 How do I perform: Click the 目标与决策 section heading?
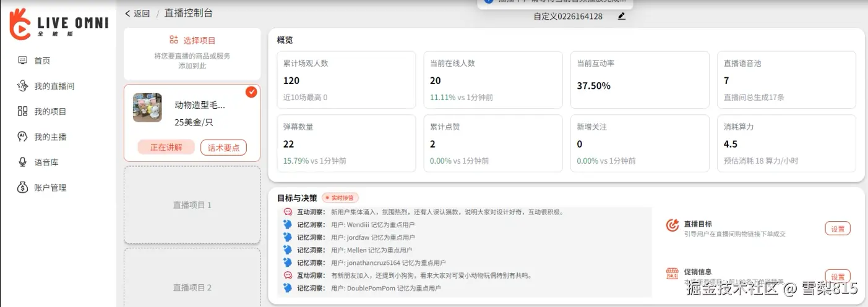[x=297, y=198]
